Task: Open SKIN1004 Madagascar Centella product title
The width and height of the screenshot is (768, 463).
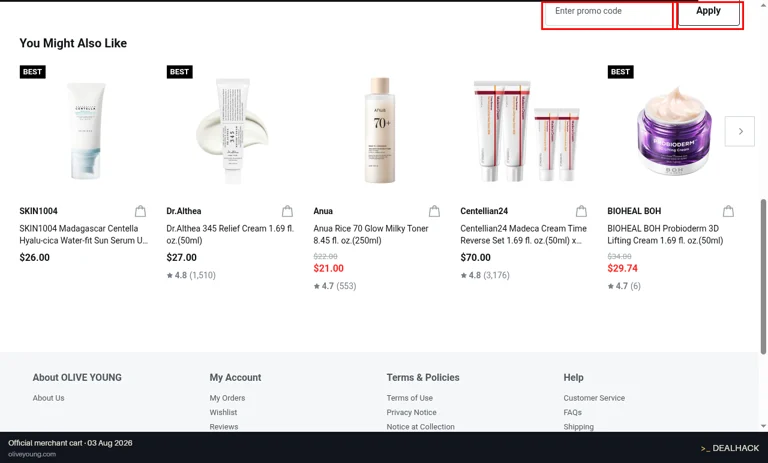Action: [83, 234]
